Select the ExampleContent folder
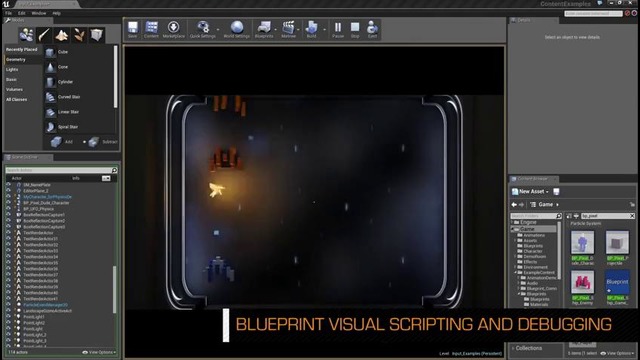Screen dimensions: 640x360 pyautogui.click(x=539, y=272)
